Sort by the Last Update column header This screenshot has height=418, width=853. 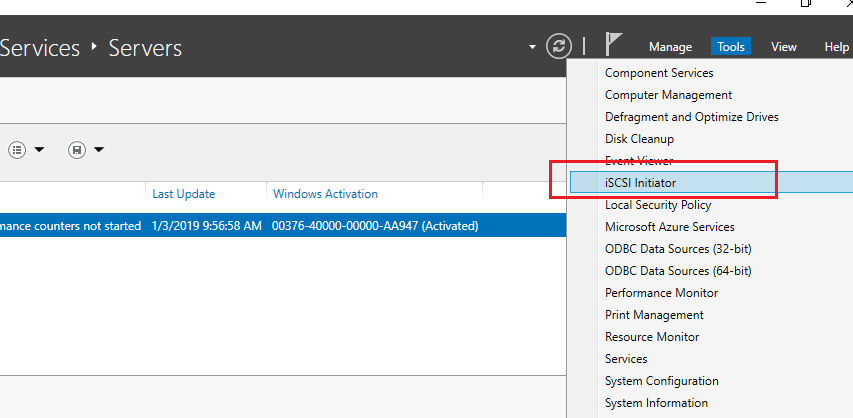click(x=183, y=194)
